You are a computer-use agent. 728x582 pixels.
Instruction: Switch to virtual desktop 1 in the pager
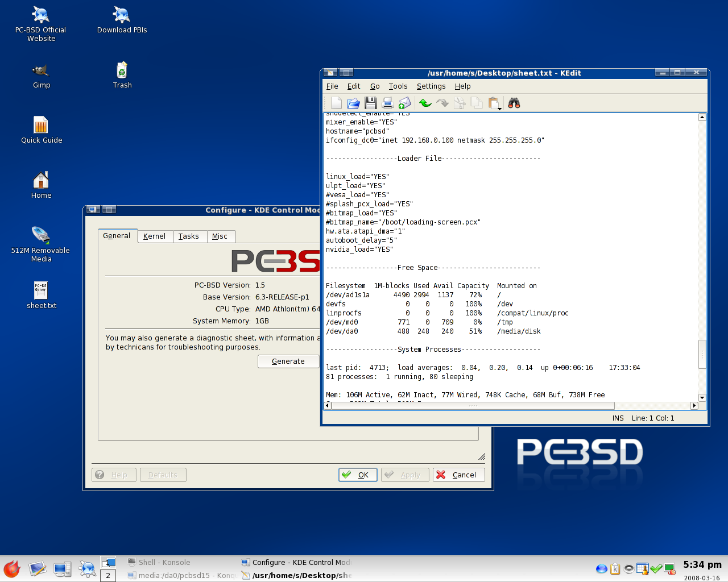tap(108, 563)
